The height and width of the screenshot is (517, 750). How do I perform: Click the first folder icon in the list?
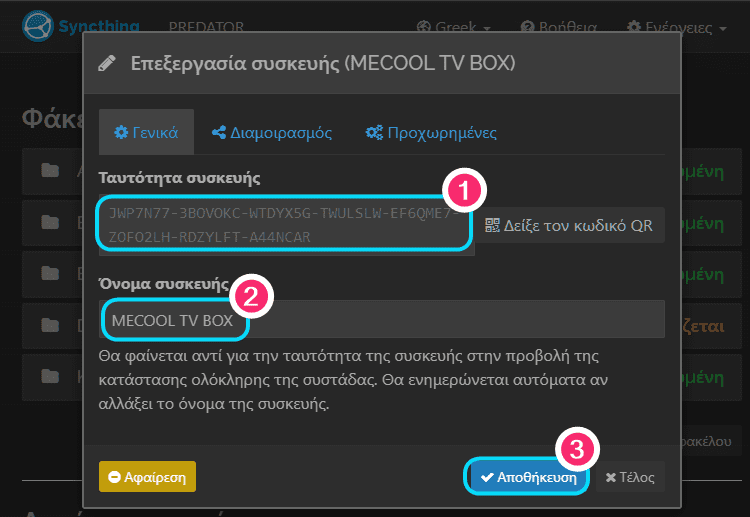pos(50,170)
